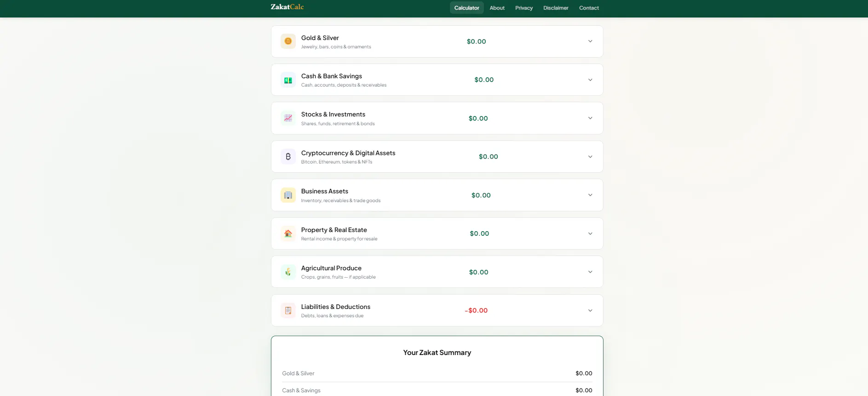
Task: Click 'Debts, loans & expenses due' subtitle
Action: point(332,316)
